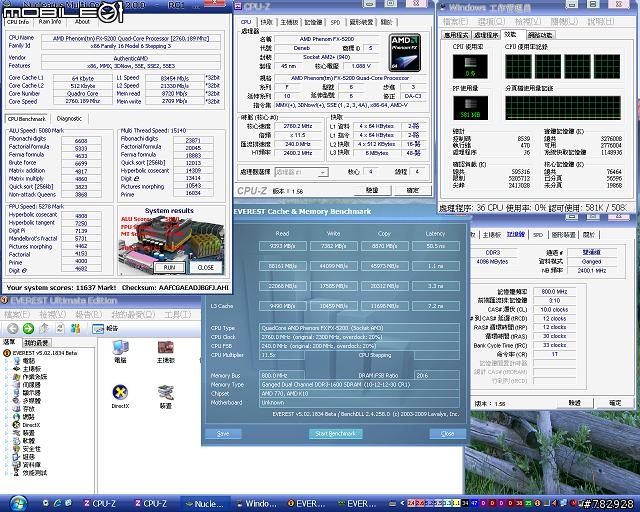Open the large DirectX icon in EVEREST content pane

(120, 397)
